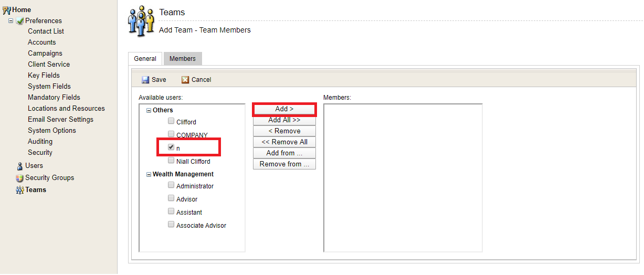Click the Security Groups shield icon

pyautogui.click(x=20, y=178)
